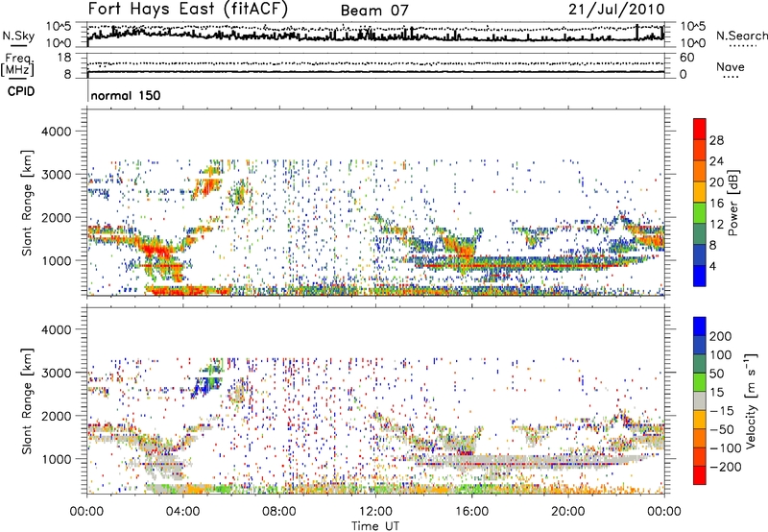Click the "00:00" label ending the time axis
Screen dimensions: 768x532
pos(663,512)
